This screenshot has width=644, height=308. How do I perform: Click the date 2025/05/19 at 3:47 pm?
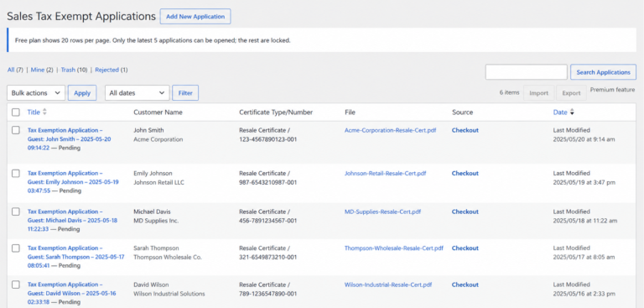coord(584,182)
